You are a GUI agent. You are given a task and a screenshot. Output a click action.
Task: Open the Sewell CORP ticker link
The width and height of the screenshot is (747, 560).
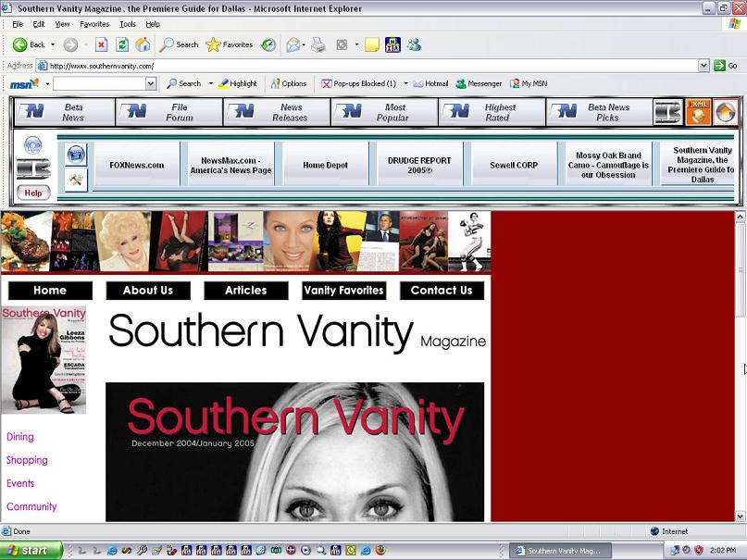pyautogui.click(x=514, y=166)
